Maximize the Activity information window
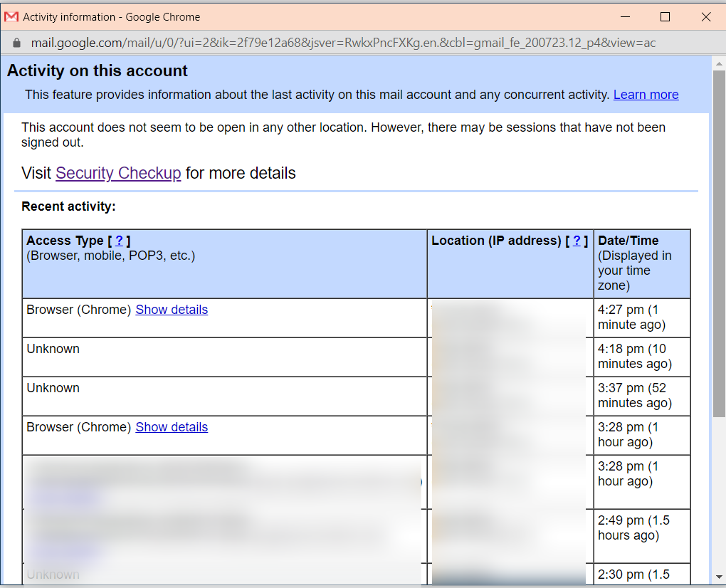This screenshot has width=726, height=588. point(665,17)
